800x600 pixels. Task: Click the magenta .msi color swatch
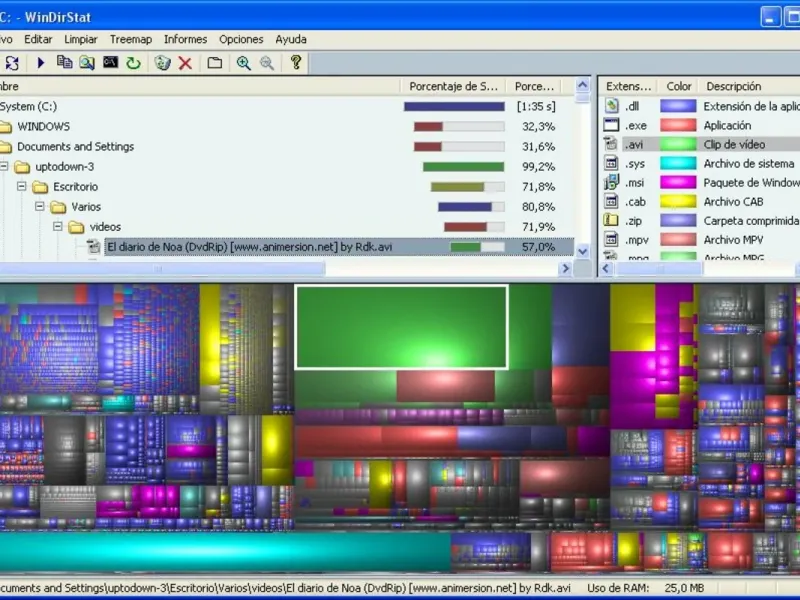(x=678, y=182)
